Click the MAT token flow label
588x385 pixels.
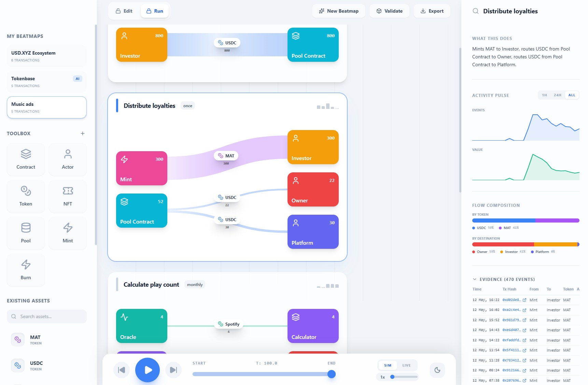226,156
